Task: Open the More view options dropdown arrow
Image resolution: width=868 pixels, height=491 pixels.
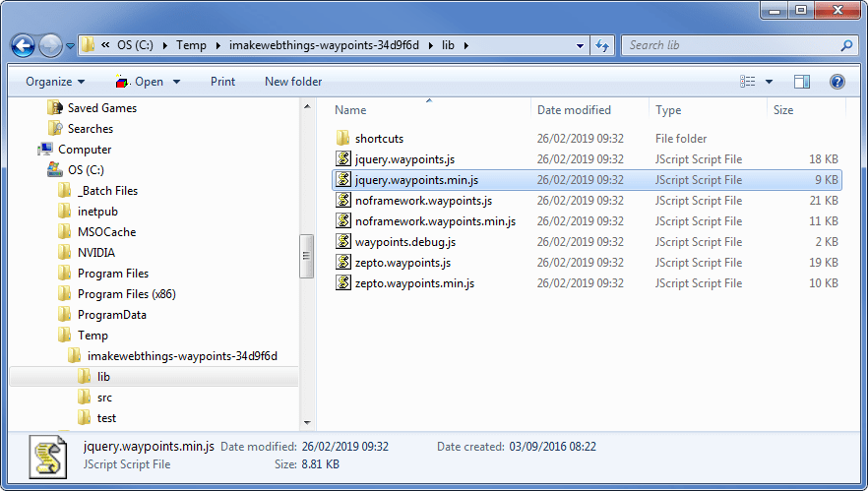Action: click(x=769, y=82)
